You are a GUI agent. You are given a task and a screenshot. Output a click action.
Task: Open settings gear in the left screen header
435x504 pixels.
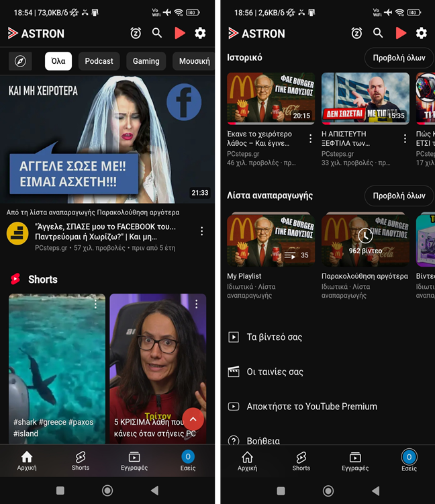(x=200, y=33)
